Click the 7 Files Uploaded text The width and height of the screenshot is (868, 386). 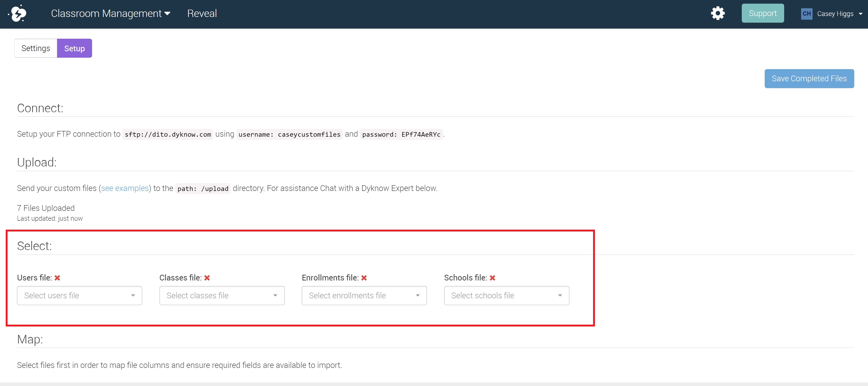pos(46,208)
